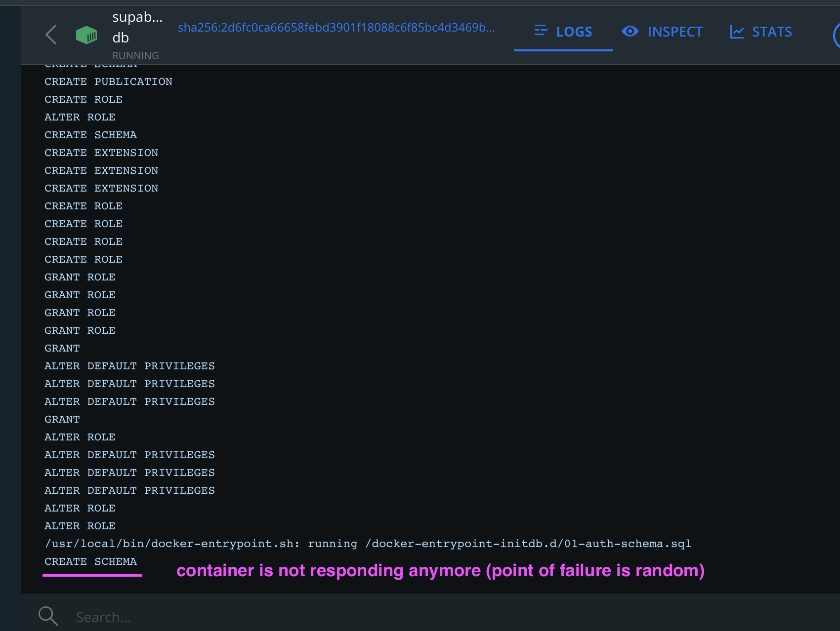Viewport: 840px width, 631px height.
Task: Click the RUNNING status label
Action: (136, 56)
